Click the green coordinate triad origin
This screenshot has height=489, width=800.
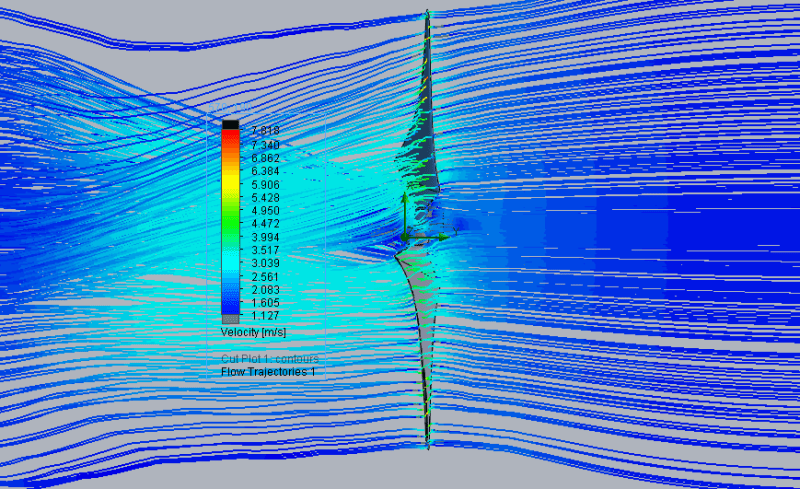[405, 237]
